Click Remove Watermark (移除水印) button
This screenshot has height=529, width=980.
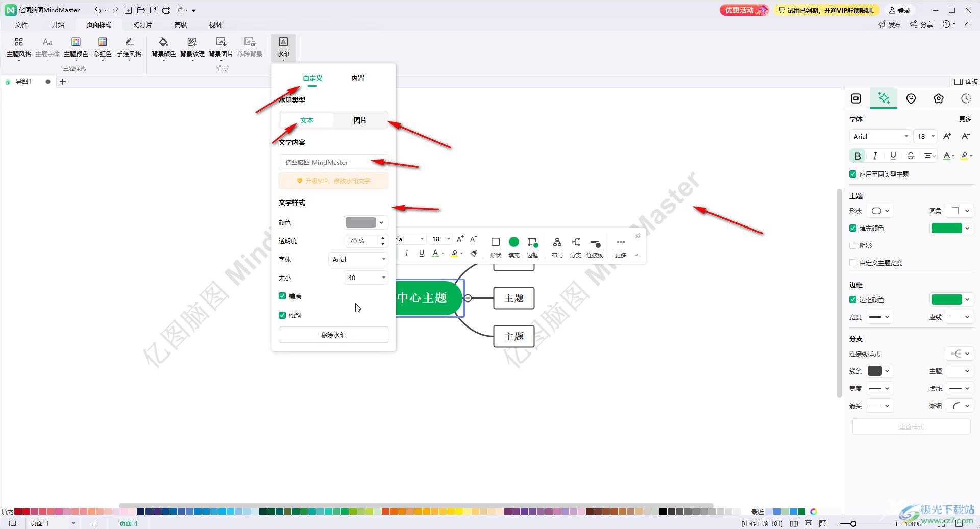coord(333,335)
